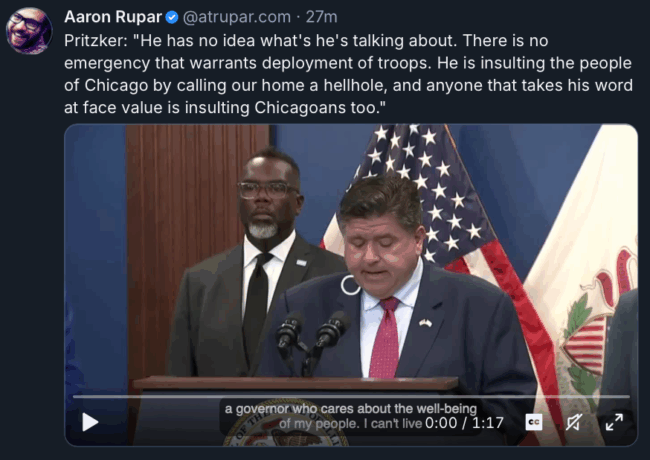Expand the video to fullscreen
The height and width of the screenshot is (460, 650).
(614, 422)
